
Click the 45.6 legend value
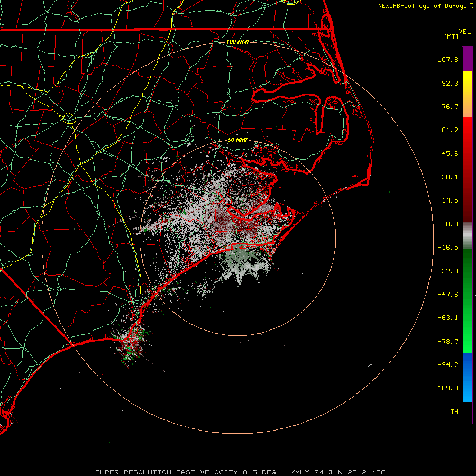(450, 153)
